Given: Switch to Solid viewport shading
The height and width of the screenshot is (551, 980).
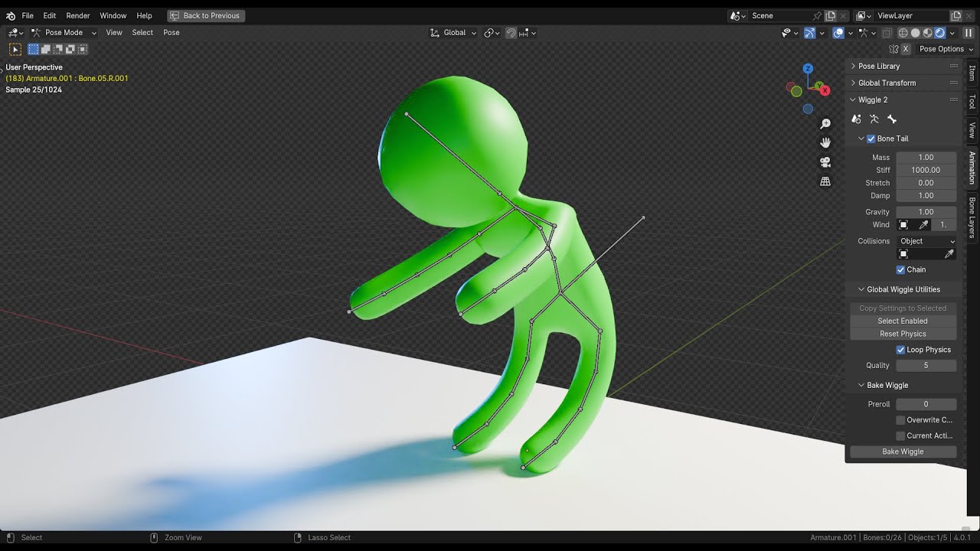Looking at the screenshot, I should coord(916,33).
